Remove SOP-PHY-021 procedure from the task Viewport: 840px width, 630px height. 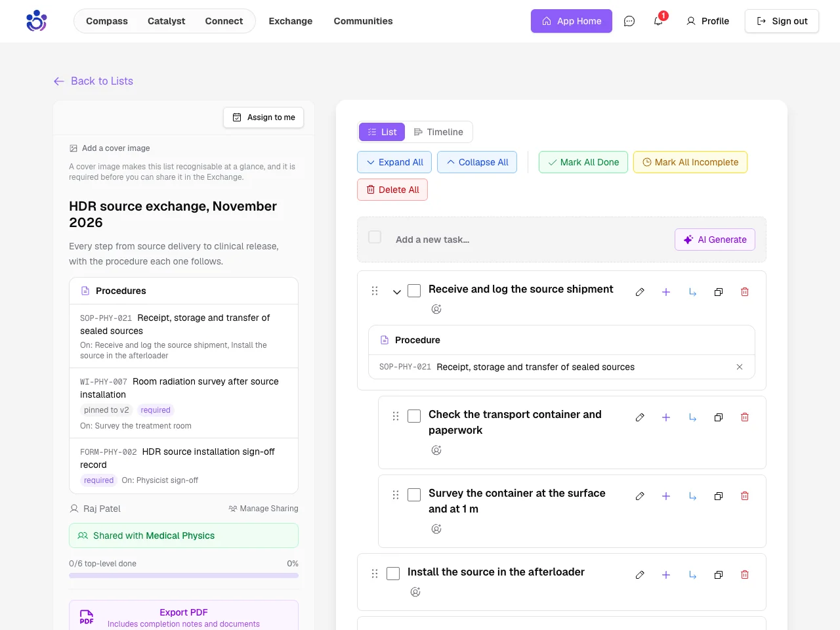point(740,367)
